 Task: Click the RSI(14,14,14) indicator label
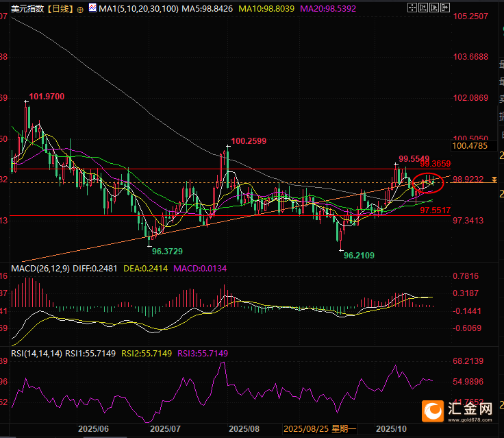[36, 354]
